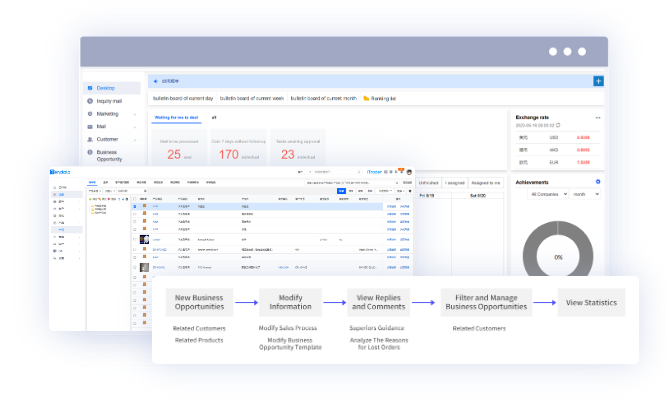The height and width of the screenshot is (398, 667).
Task: Click the product search magnifier icon
Action: pyautogui.click(x=397, y=182)
